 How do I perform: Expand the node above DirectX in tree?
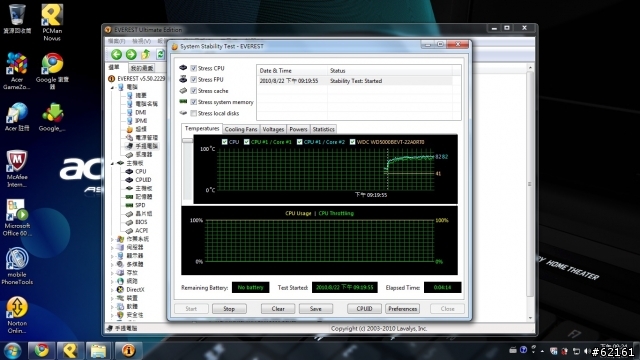click(113, 281)
